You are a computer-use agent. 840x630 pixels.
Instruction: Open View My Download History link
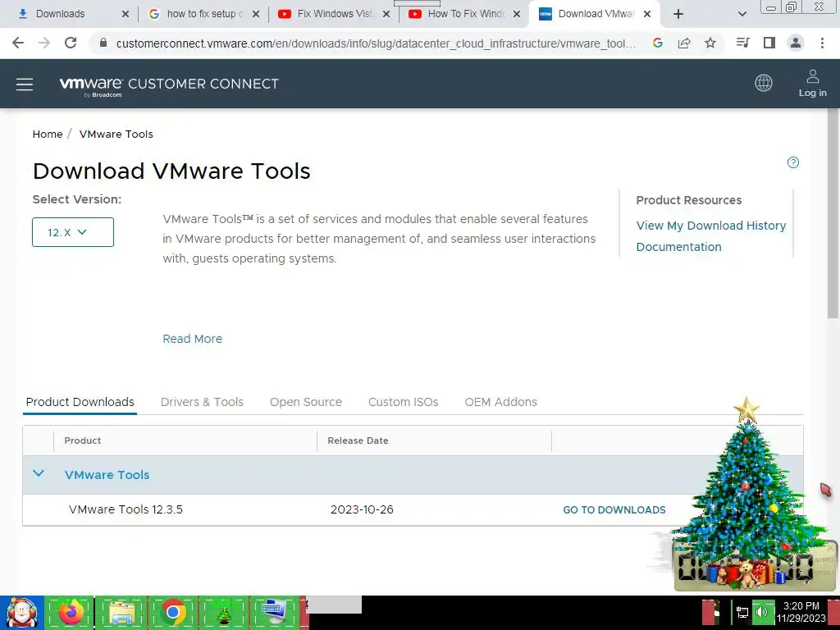711,226
